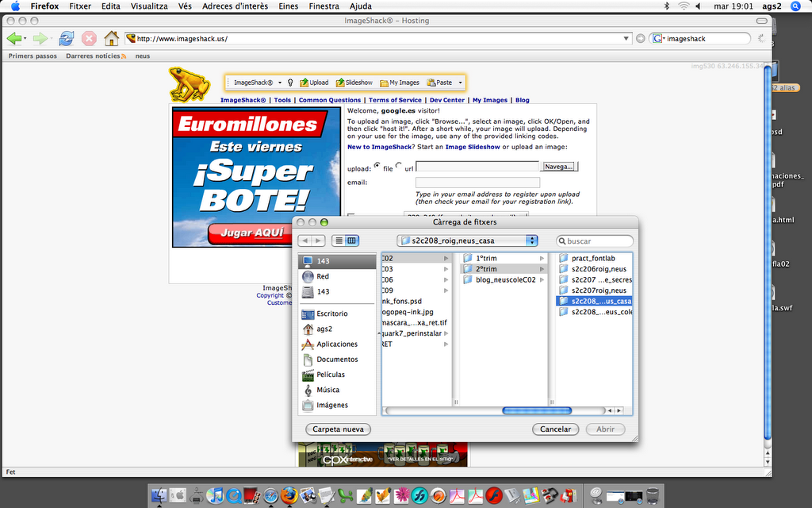Reload the page with the refresh icon
The width and height of the screenshot is (812, 508).
(x=67, y=38)
